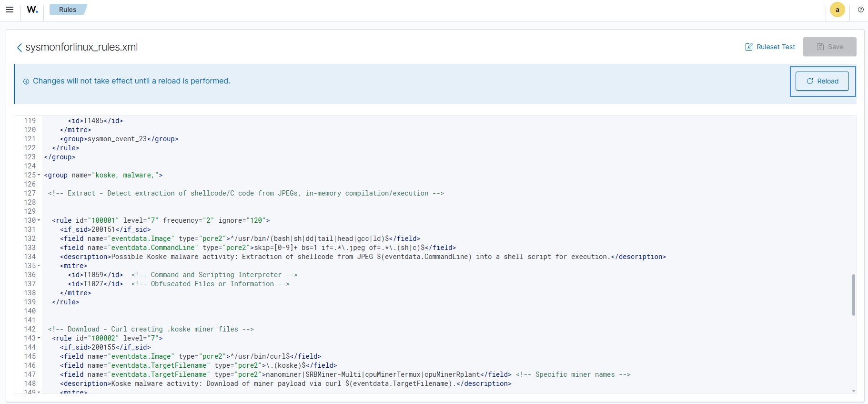Open the help icon in top bar
Screen dimensions: 868x404
(860, 10)
